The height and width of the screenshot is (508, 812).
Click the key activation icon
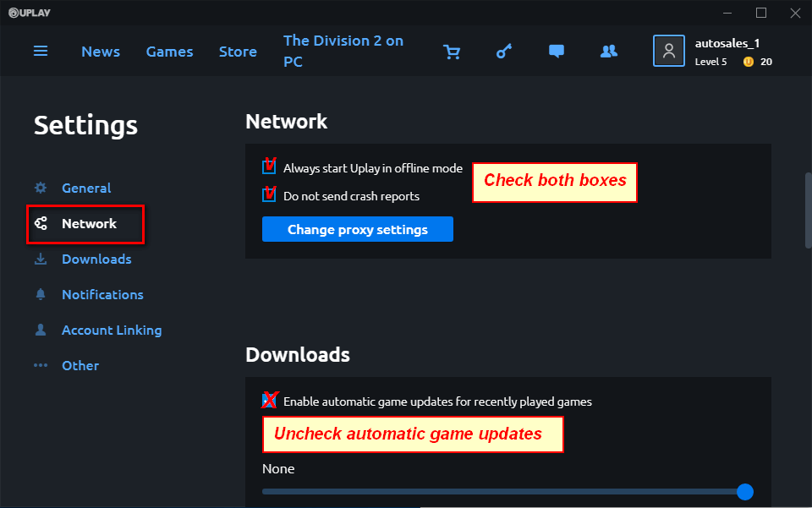[504, 52]
